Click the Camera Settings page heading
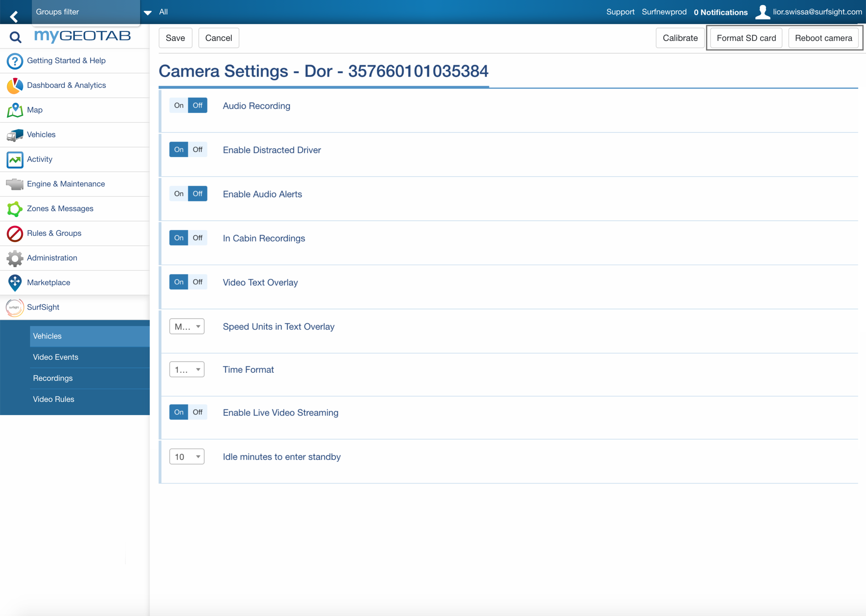The width and height of the screenshot is (866, 616). 324,71
